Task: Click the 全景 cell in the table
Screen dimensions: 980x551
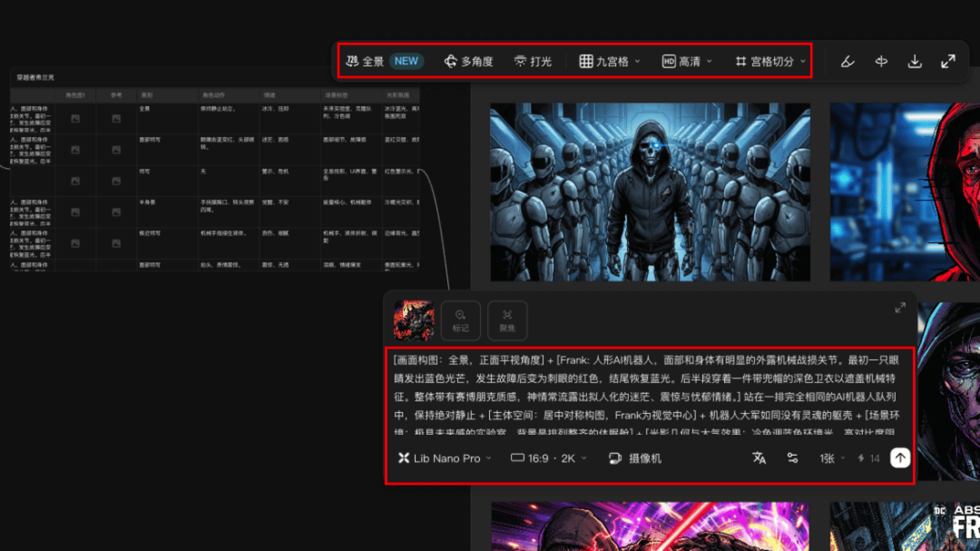Action: click(145, 109)
